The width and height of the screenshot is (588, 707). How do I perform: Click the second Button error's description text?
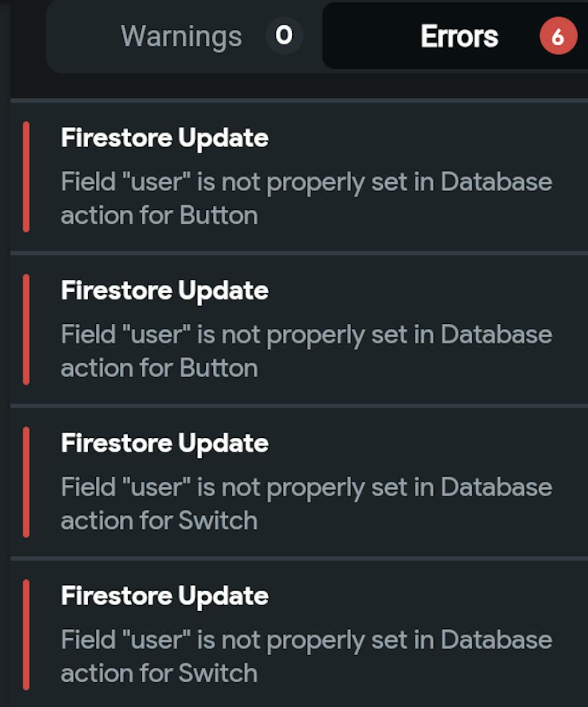click(x=306, y=351)
